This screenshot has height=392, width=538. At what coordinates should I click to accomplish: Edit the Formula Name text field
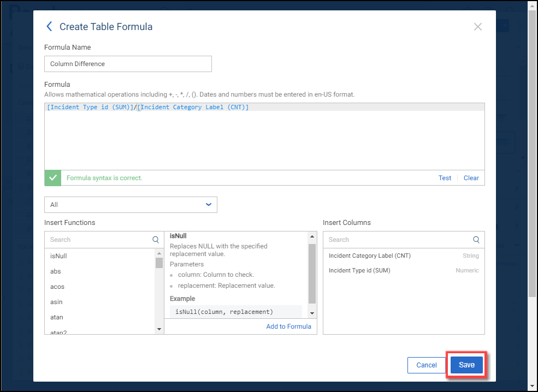(128, 64)
